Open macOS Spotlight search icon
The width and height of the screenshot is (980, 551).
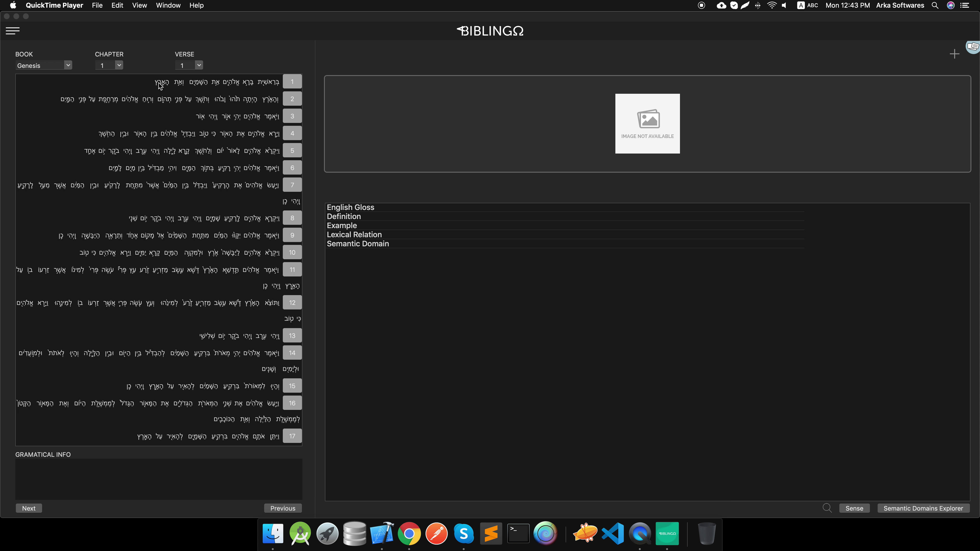(935, 5)
